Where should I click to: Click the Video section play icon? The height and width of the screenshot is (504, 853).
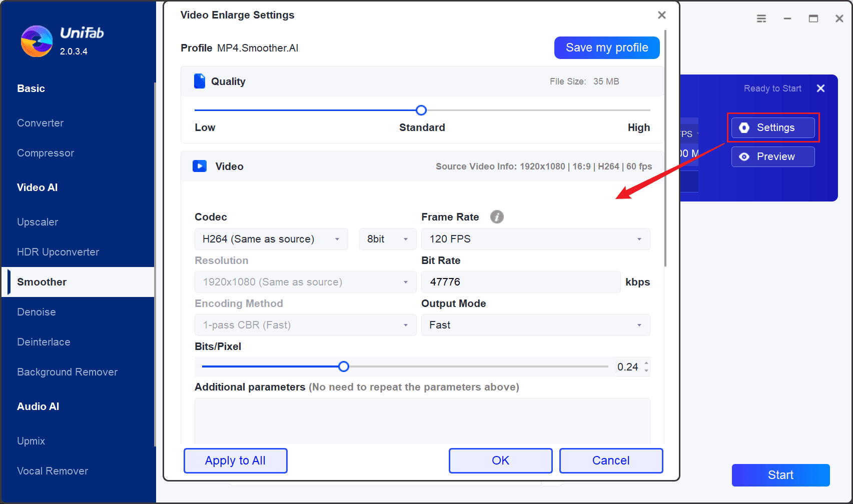(x=200, y=166)
